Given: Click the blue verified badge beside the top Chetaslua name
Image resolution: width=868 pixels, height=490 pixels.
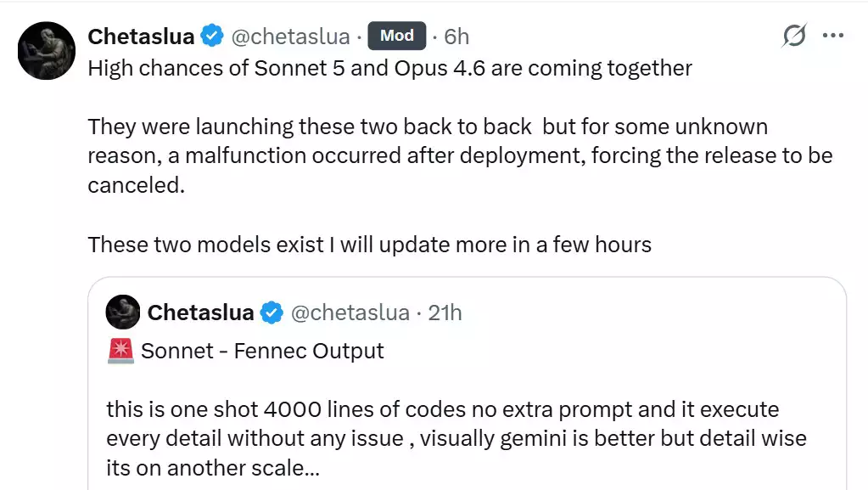Looking at the screenshot, I should click(212, 36).
